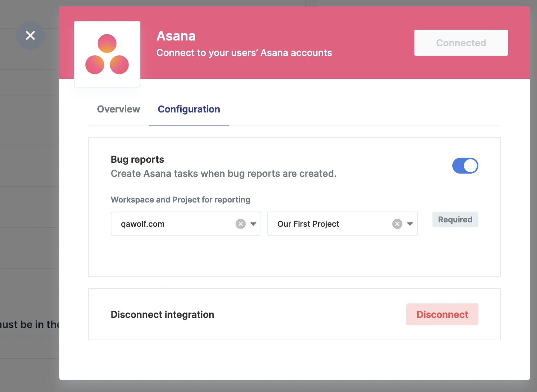Switch to the Overview tab
537x392 pixels.
click(118, 109)
